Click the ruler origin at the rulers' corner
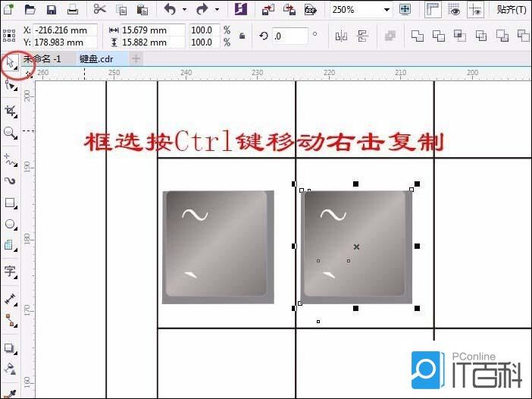The image size is (532, 399). [x=29, y=74]
